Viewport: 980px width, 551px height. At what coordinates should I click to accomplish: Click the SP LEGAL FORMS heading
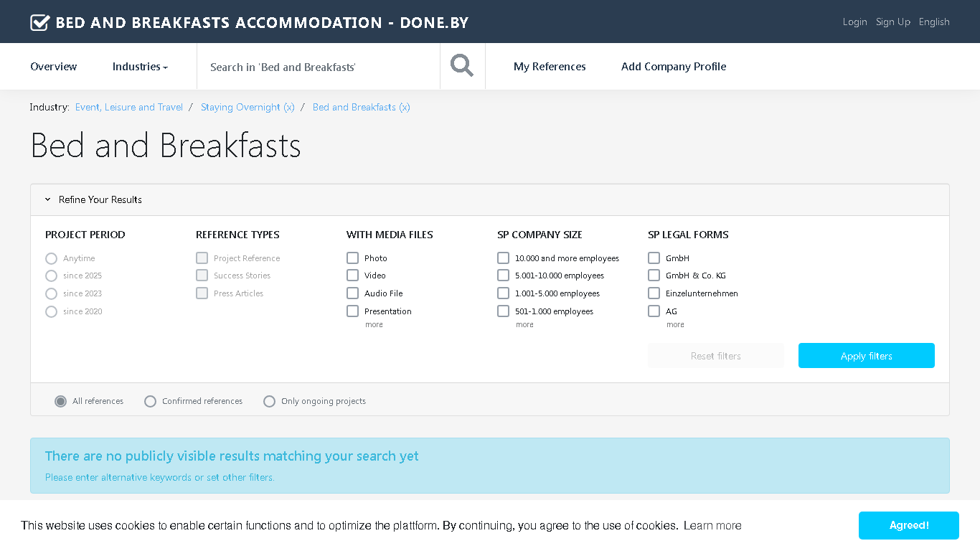[688, 235]
